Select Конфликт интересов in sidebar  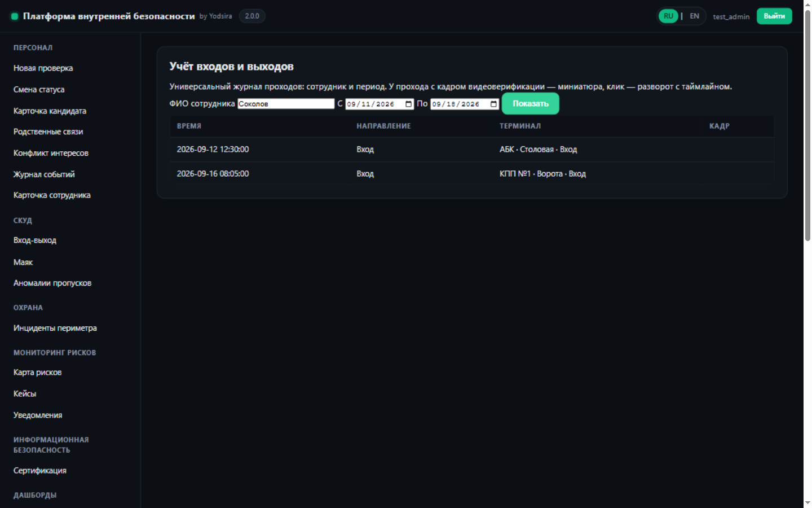tap(51, 154)
